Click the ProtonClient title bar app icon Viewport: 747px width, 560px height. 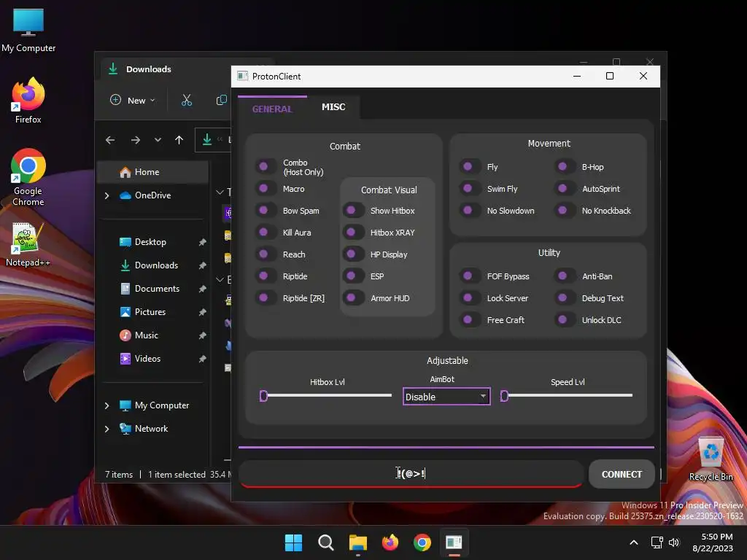tap(242, 76)
